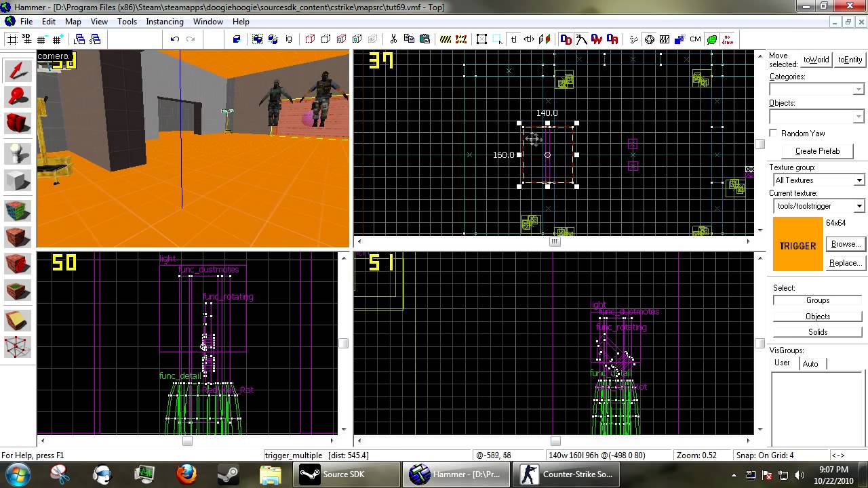Choose the Apply Decals tool

tap(18, 264)
